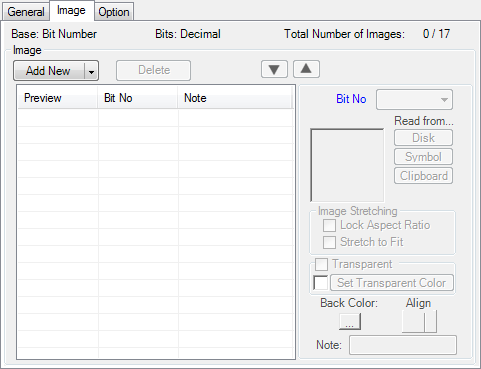Click the 'Base: Bit Number' text
This screenshot has height=369, width=481.
(54, 34)
